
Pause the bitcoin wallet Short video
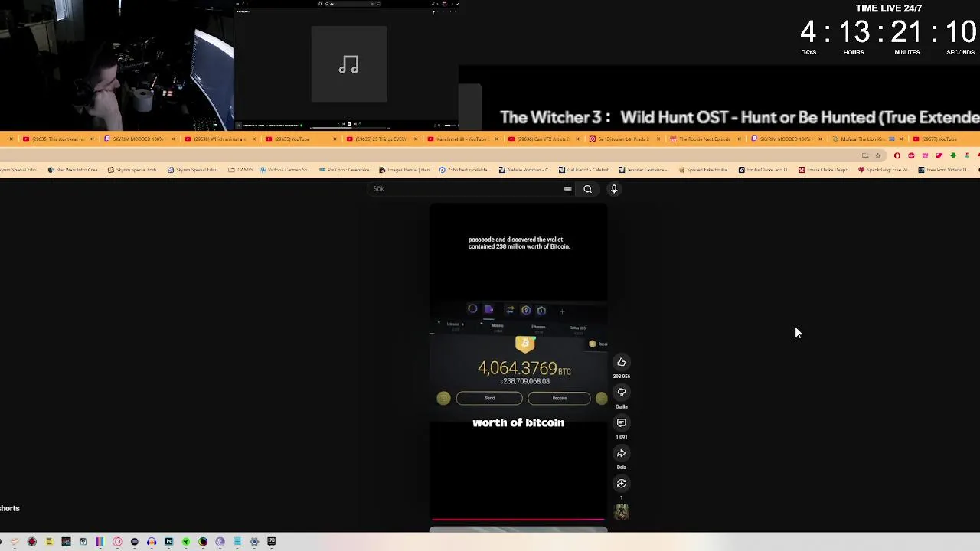[518, 361]
